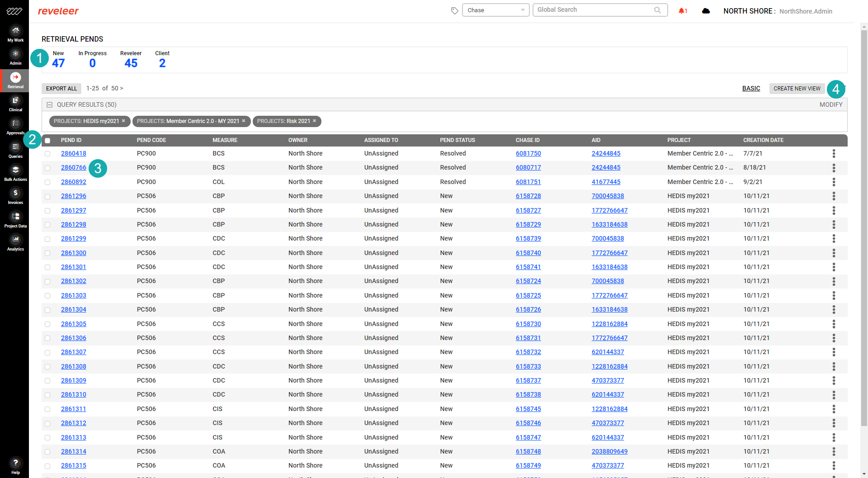Open Bulk Actions in the sidebar
The image size is (868, 478).
tap(15, 173)
